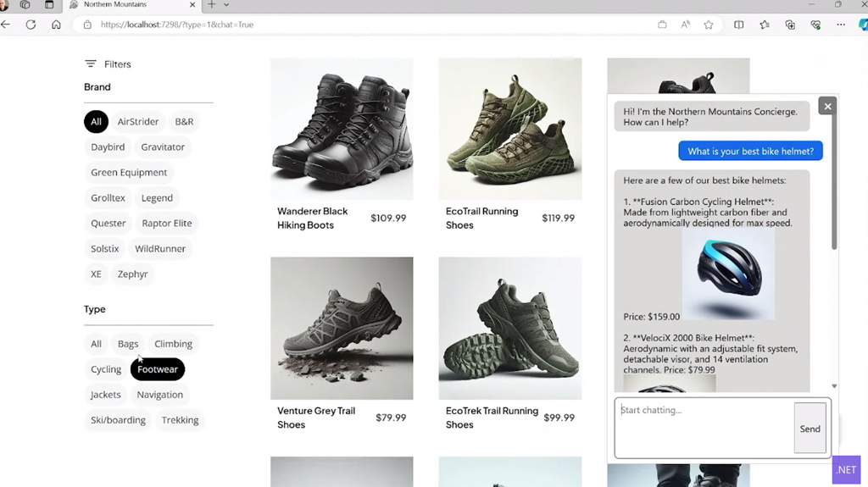The width and height of the screenshot is (868, 487).
Task: Open the Fusion Carbon helmet image
Action: pos(728,274)
